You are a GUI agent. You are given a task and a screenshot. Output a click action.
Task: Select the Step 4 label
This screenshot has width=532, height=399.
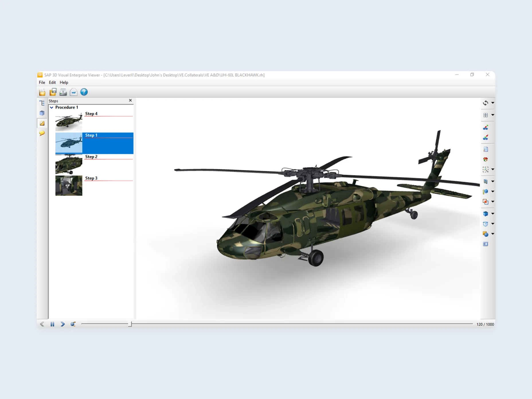91,114
